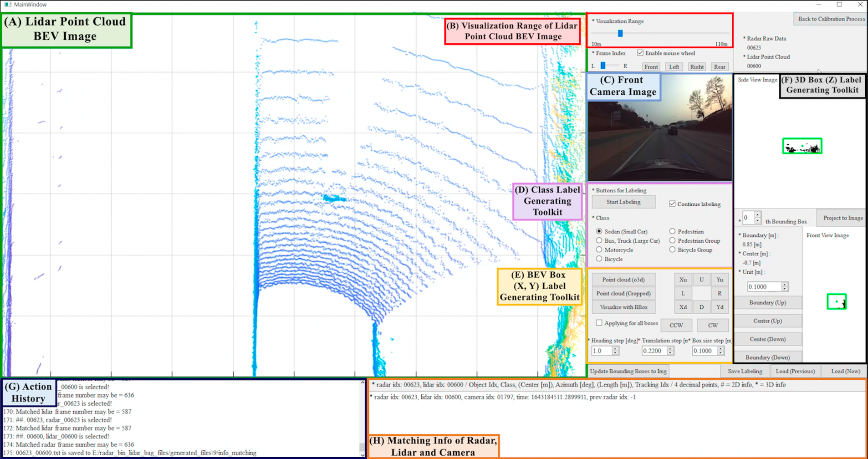This screenshot has width=868, height=459.
Task: Select Bus, Truck (Large Car) class
Action: [599, 240]
